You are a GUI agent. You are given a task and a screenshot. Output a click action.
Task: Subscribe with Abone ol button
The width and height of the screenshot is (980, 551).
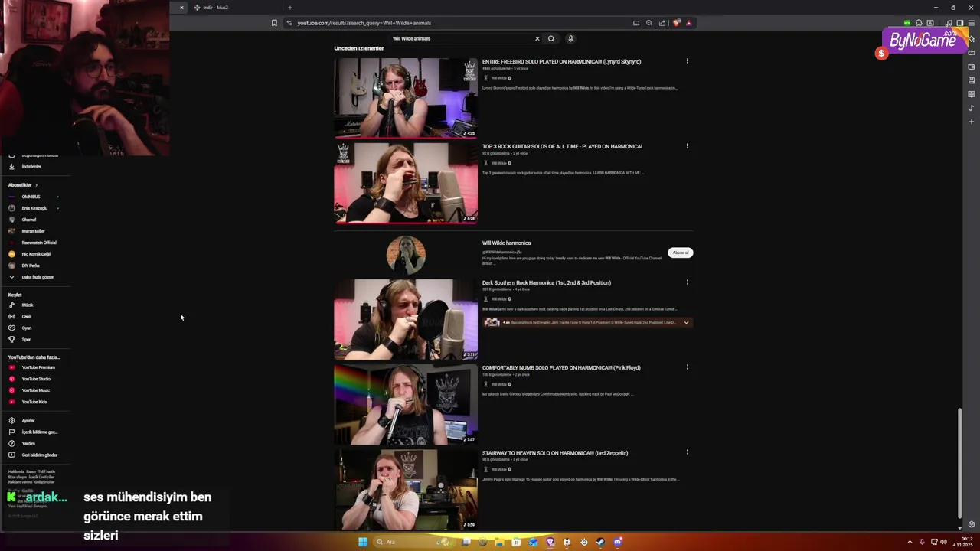click(x=680, y=253)
